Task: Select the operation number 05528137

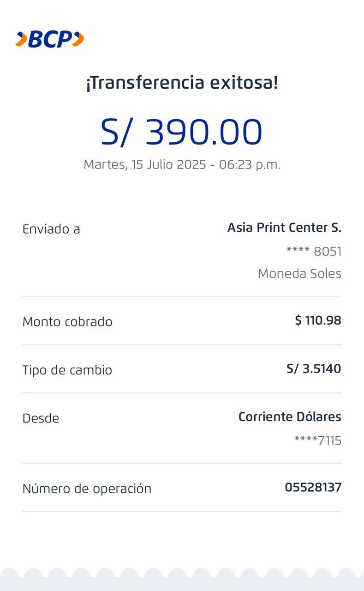Action: tap(313, 488)
